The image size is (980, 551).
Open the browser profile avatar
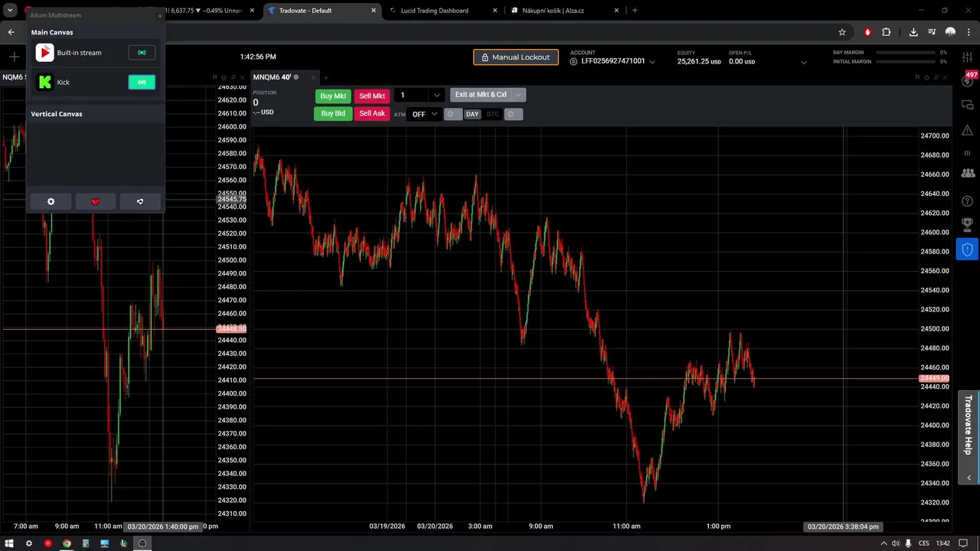coord(950,32)
